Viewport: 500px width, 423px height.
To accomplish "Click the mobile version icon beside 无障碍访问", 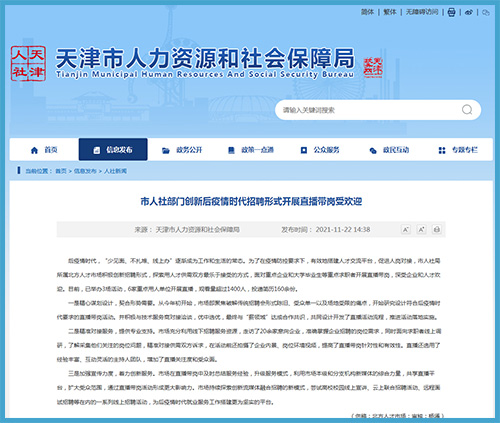I will (451, 12).
